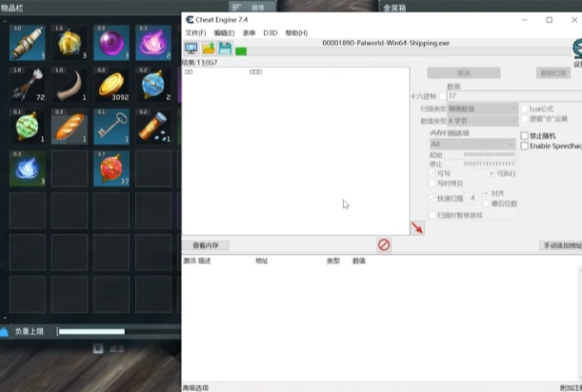Viewport: 582px width, 392px height.
Task: Click the 停止 stop address field
Action: point(480,164)
